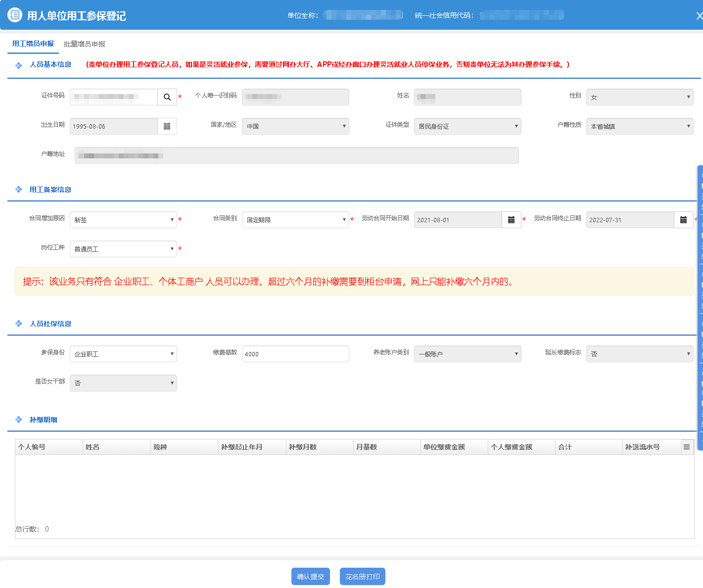The height and width of the screenshot is (588, 703).
Task: Open the 延长缴费标志 dropdown
Action: [x=639, y=354]
